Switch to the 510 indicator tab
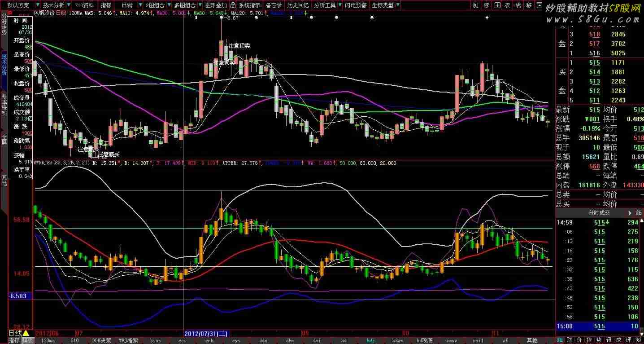The height and width of the screenshot is (344, 644). click(74, 340)
